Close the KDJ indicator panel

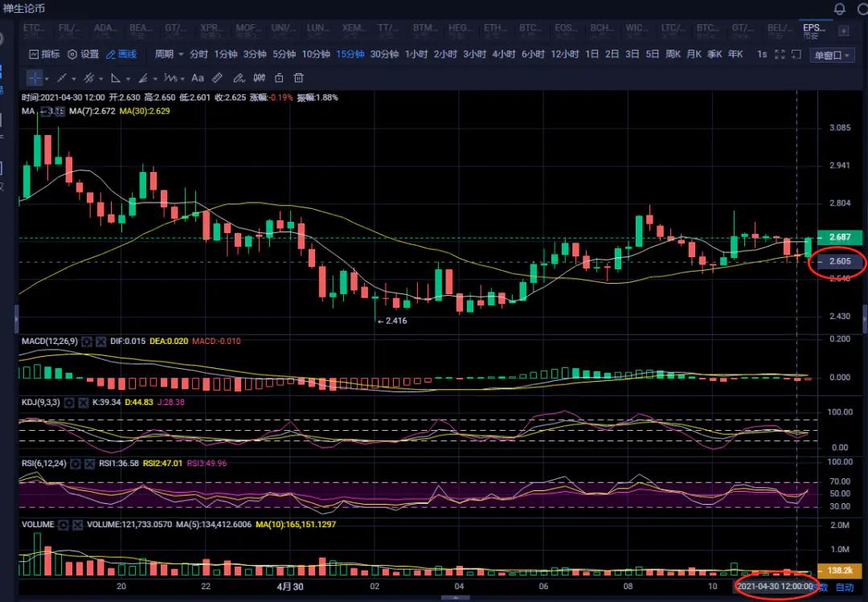84,403
